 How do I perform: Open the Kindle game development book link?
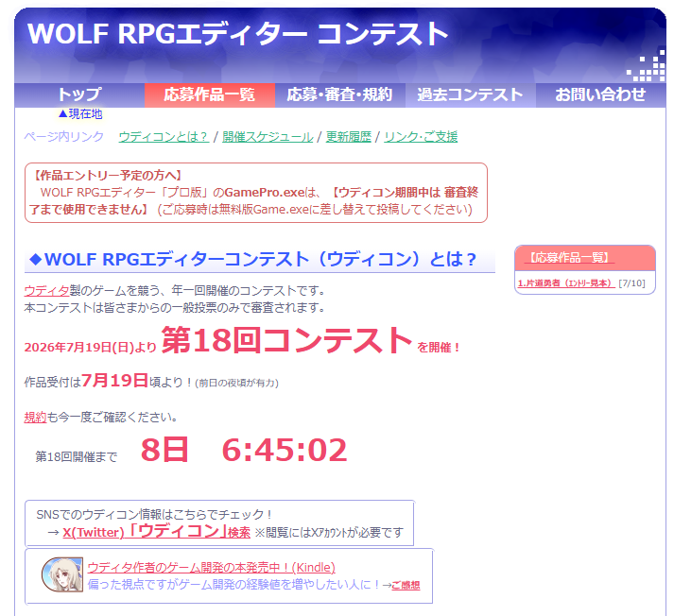(211, 568)
